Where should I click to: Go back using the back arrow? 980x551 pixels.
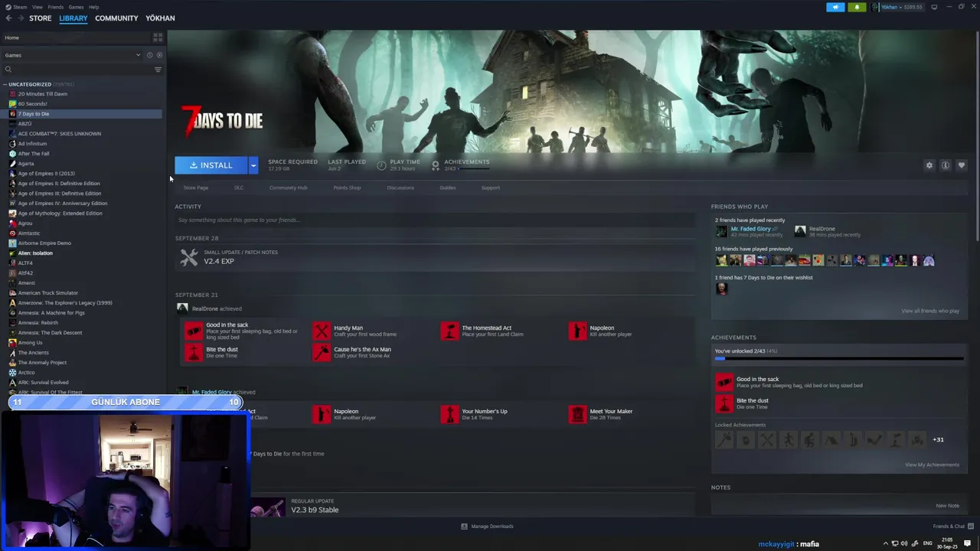click(8, 18)
